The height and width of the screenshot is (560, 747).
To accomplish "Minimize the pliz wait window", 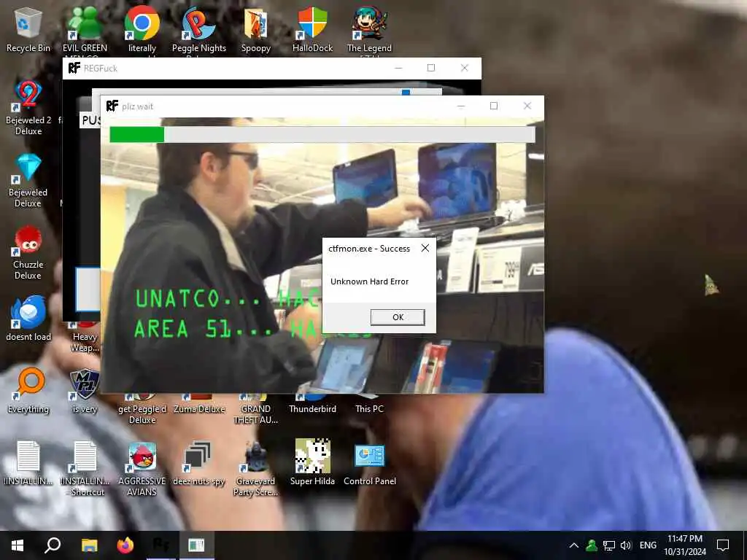I will coord(461,106).
